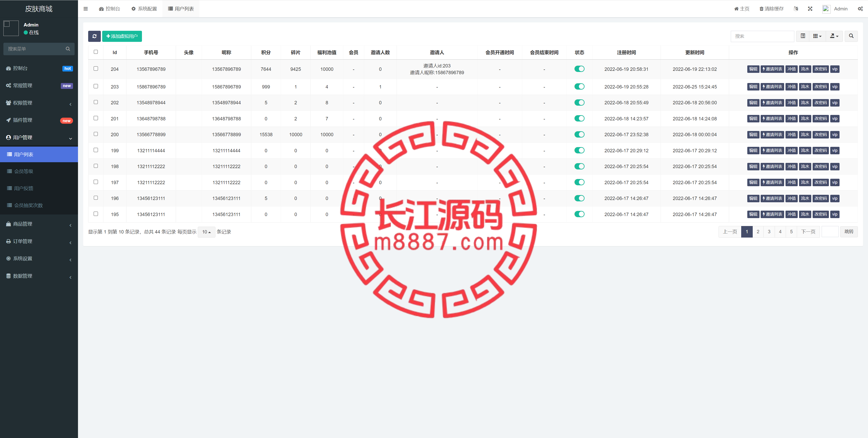Switch to 控制台 tab
This screenshot has width=868, height=438.
point(109,9)
